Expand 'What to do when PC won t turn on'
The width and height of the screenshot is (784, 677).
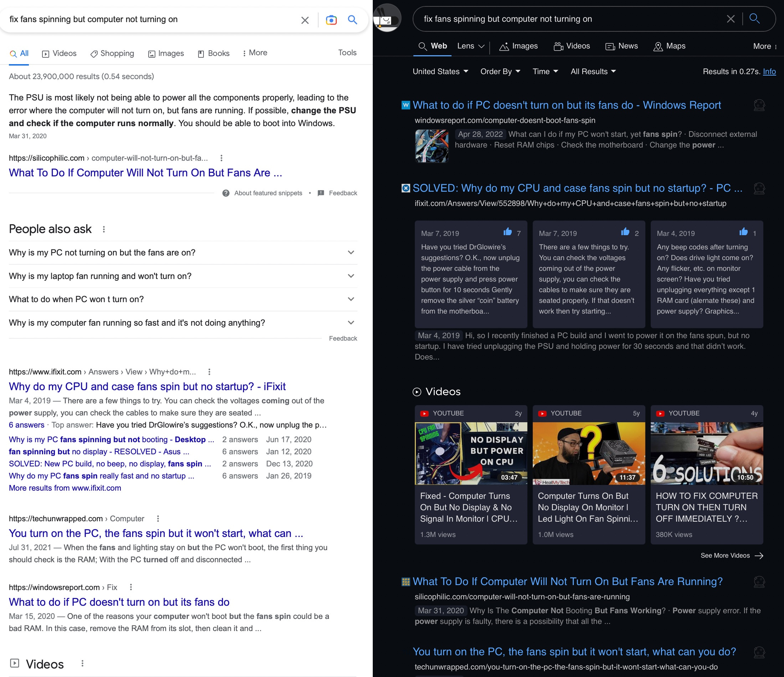183,299
